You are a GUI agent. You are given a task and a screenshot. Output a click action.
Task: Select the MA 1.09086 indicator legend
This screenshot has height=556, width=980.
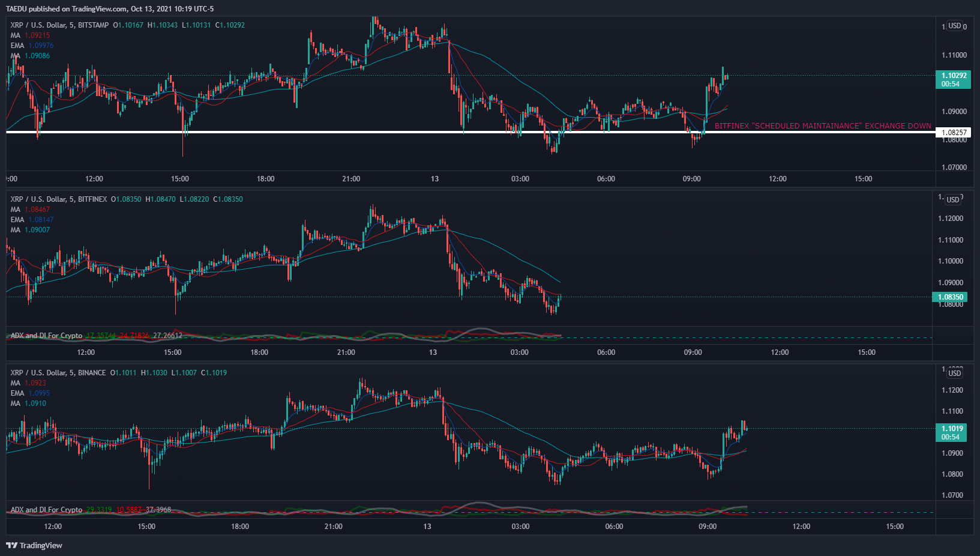pyautogui.click(x=30, y=56)
